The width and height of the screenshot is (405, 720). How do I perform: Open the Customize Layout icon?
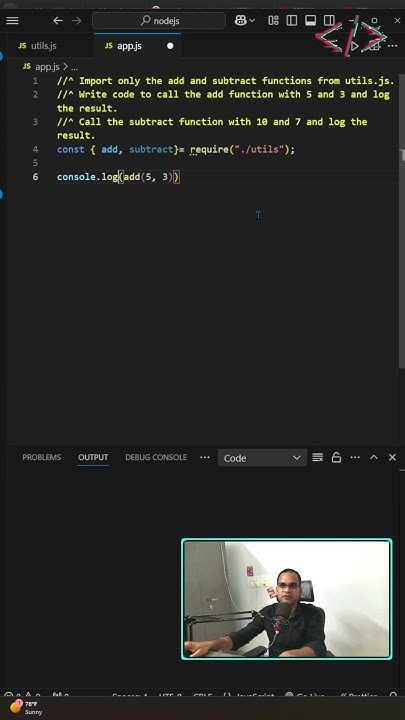point(273,21)
